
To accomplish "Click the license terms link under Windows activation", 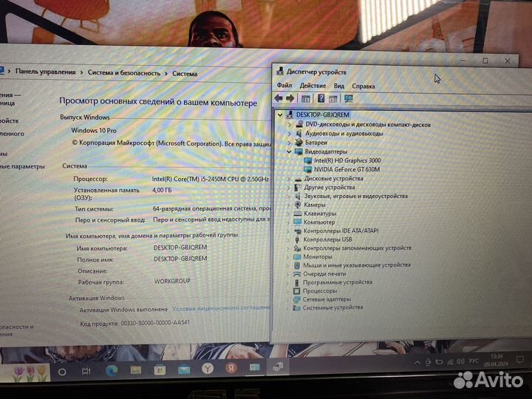I will [x=220, y=308].
